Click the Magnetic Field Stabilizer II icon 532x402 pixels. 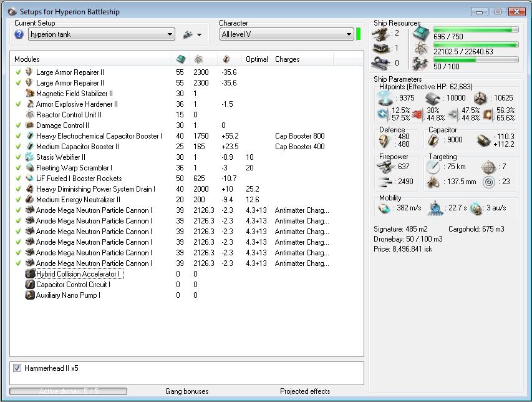click(30, 94)
